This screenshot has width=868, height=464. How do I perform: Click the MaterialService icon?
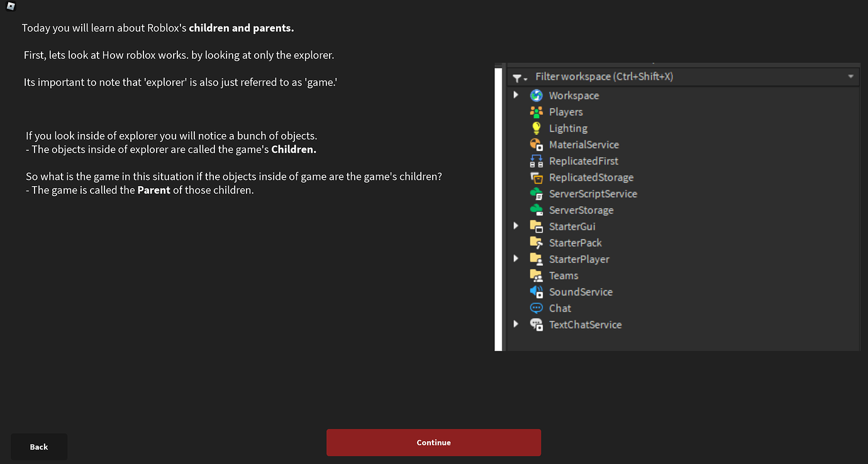click(537, 144)
